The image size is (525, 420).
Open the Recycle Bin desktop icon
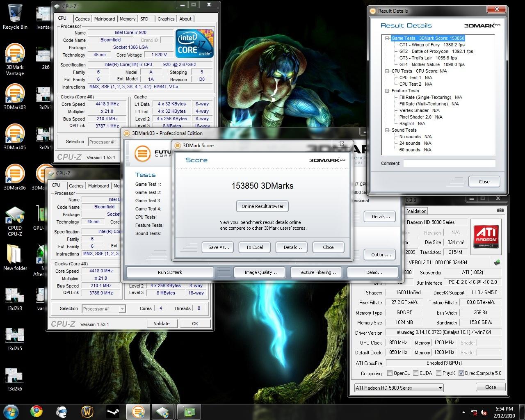15,16
